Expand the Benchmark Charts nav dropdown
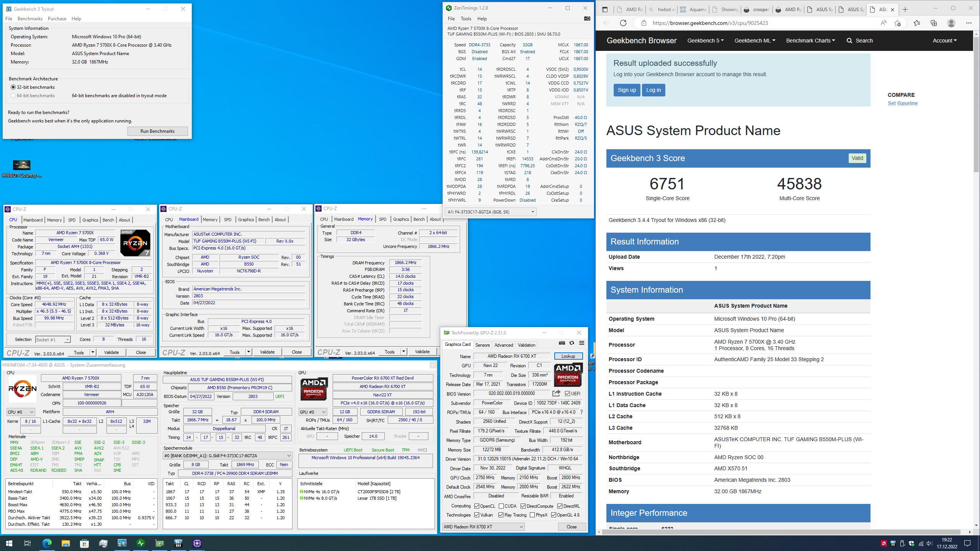980x551 pixels. pyautogui.click(x=810, y=41)
